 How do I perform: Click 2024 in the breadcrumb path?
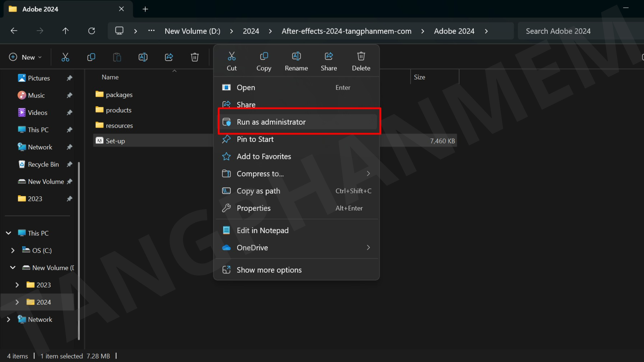point(251,31)
